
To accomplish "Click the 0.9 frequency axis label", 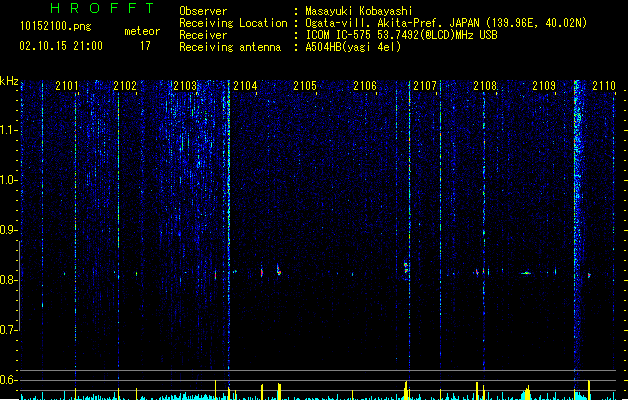I will [8, 230].
